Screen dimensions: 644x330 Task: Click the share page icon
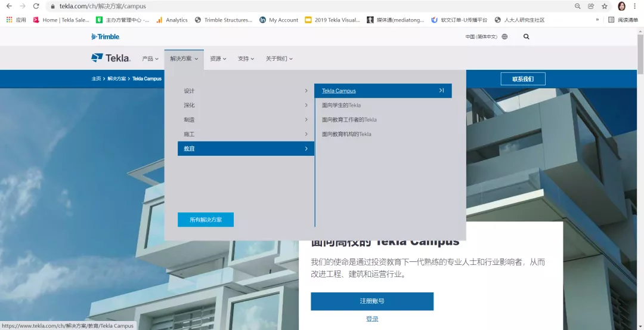[x=591, y=6]
